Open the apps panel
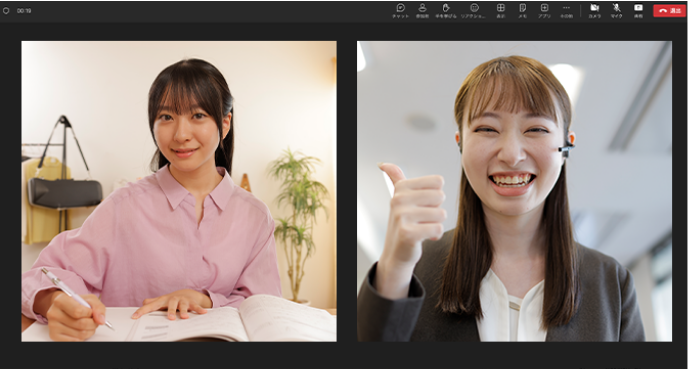Screen dimensions: 688x370 point(545,11)
